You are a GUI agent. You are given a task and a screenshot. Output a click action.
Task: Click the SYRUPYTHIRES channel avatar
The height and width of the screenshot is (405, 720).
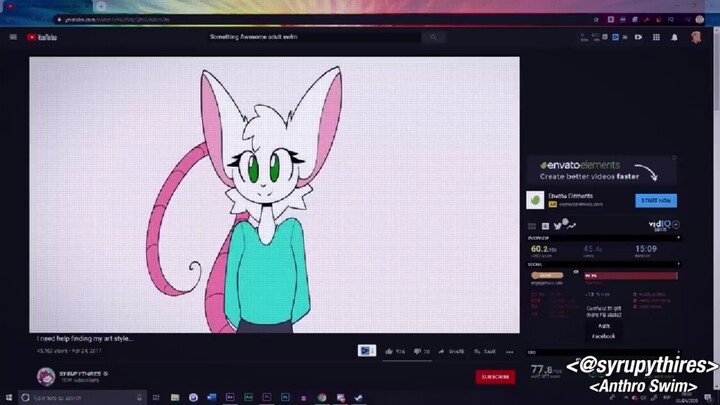tap(45, 376)
